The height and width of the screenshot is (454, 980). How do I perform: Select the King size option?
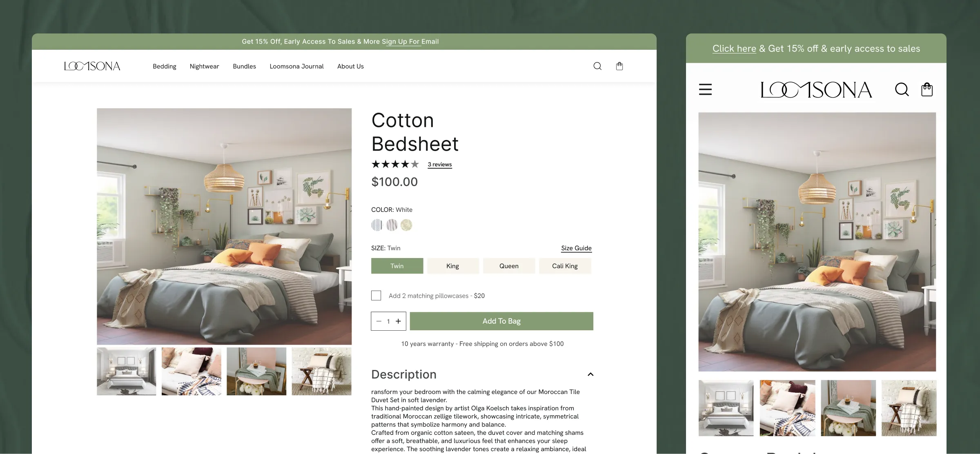tap(453, 266)
